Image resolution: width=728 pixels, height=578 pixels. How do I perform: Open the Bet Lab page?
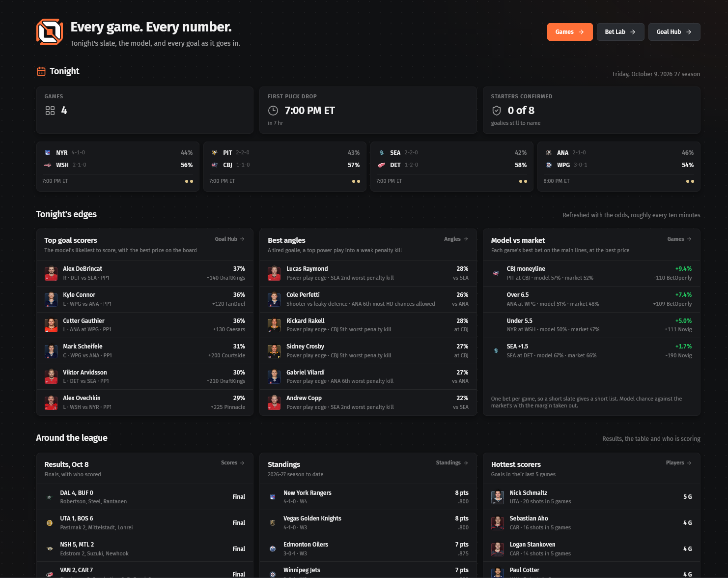coord(620,32)
